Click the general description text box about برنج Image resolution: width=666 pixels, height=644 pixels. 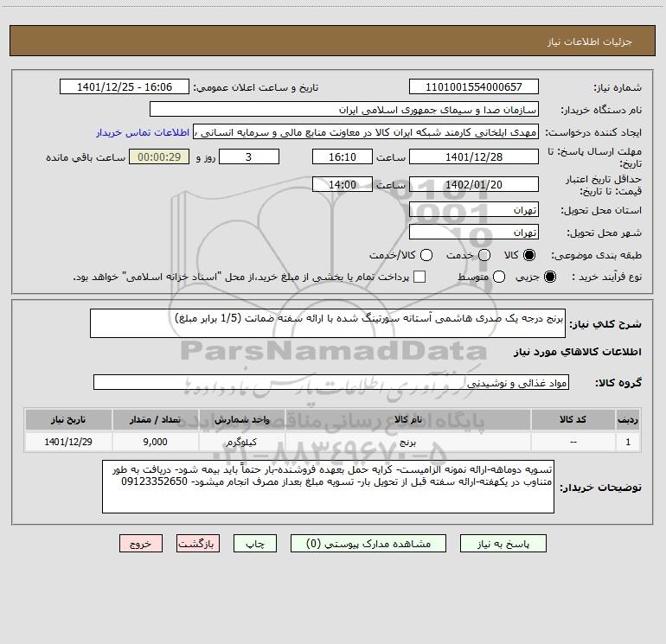(x=328, y=323)
